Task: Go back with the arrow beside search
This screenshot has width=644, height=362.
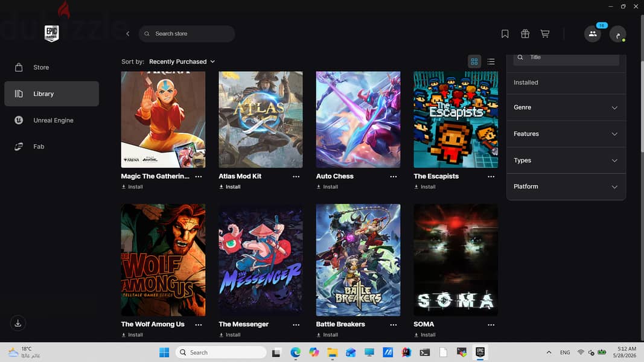Action: pos(128,34)
